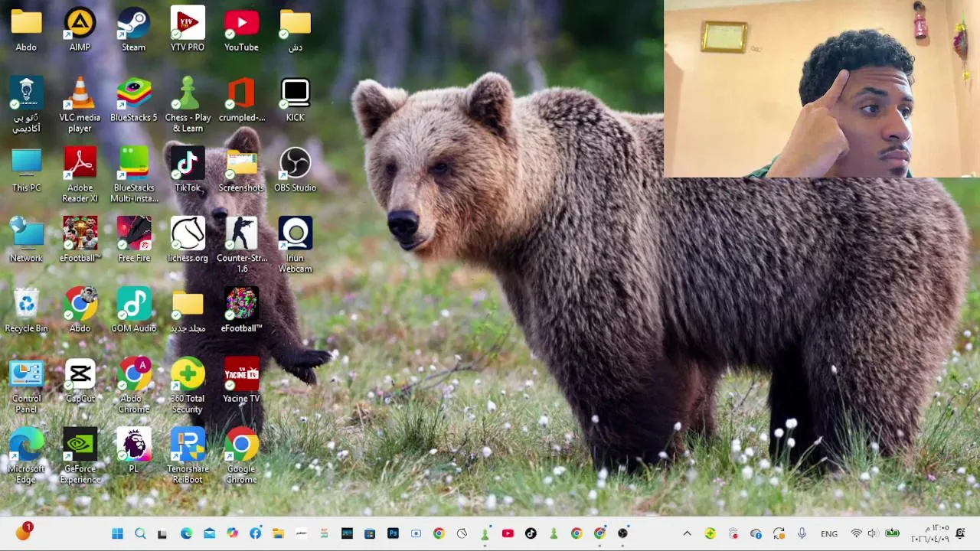
Task: Open taskbar Search
Action: (x=140, y=533)
